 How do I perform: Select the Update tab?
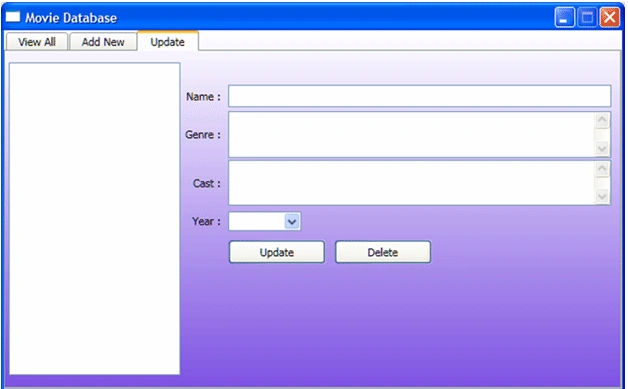168,41
